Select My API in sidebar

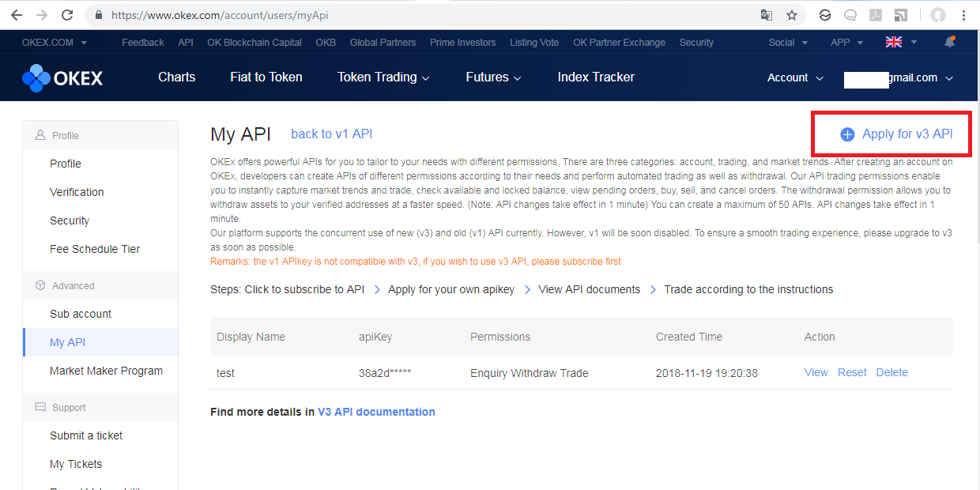[100, 342]
